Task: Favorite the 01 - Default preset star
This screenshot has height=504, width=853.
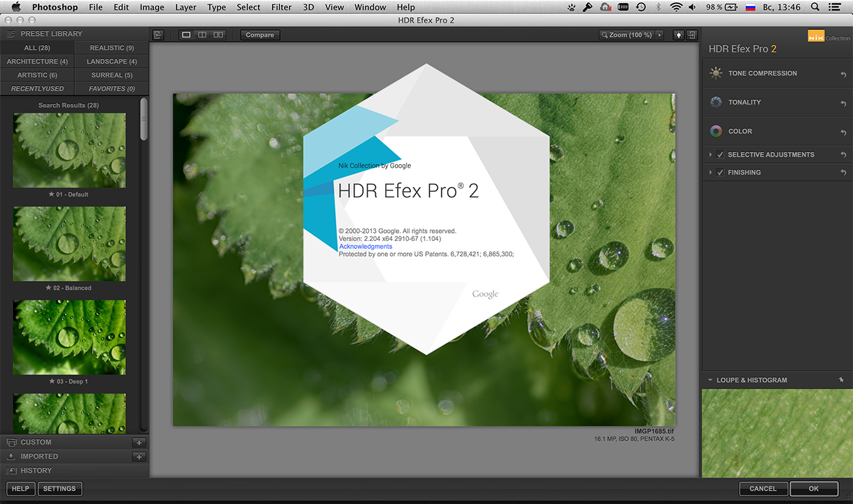Action: [51, 194]
